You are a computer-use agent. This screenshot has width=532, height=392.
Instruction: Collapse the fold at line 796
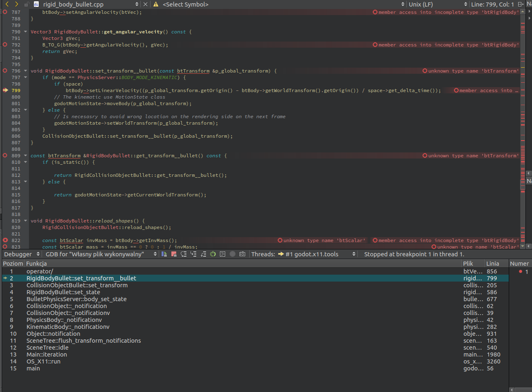25,70
